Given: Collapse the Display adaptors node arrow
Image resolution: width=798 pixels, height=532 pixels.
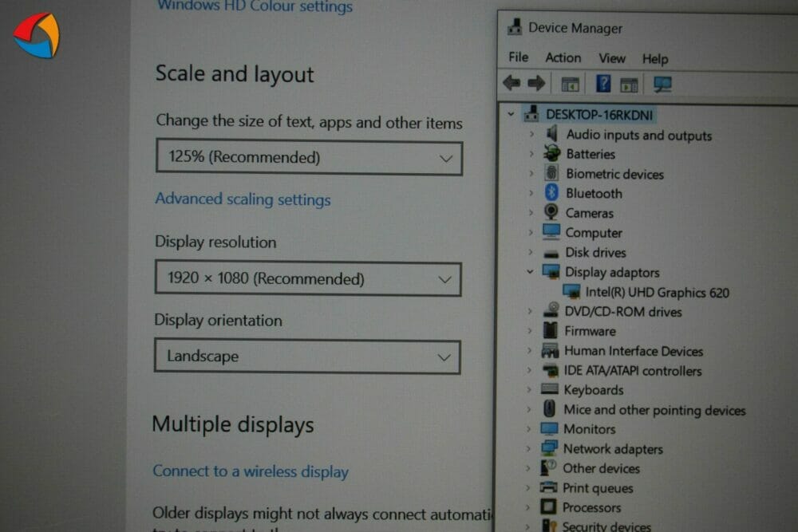Looking at the screenshot, I should [531, 272].
